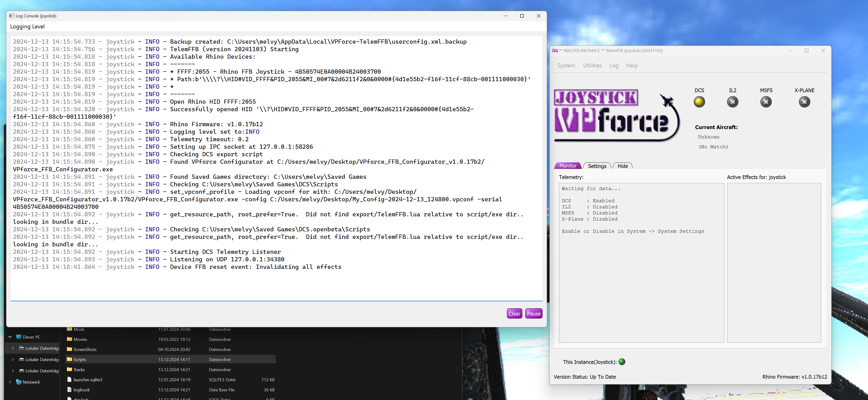Switch to the Settings tab
This screenshot has height=400, width=868.
(597, 166)
